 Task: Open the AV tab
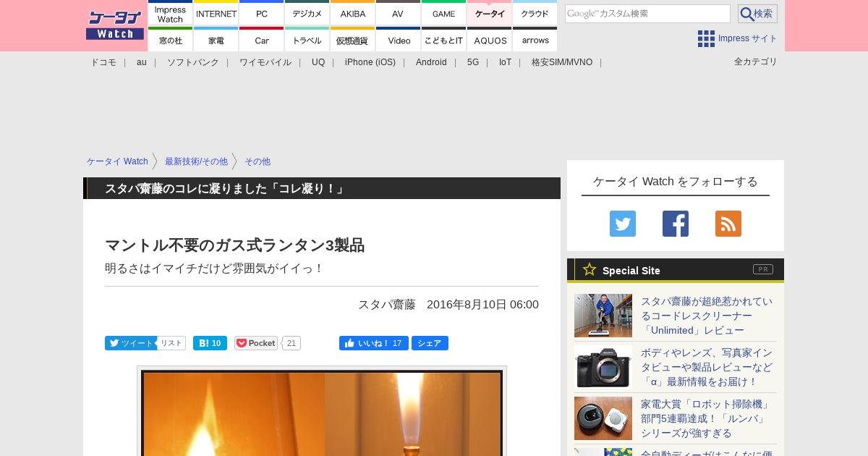point(398,13)
